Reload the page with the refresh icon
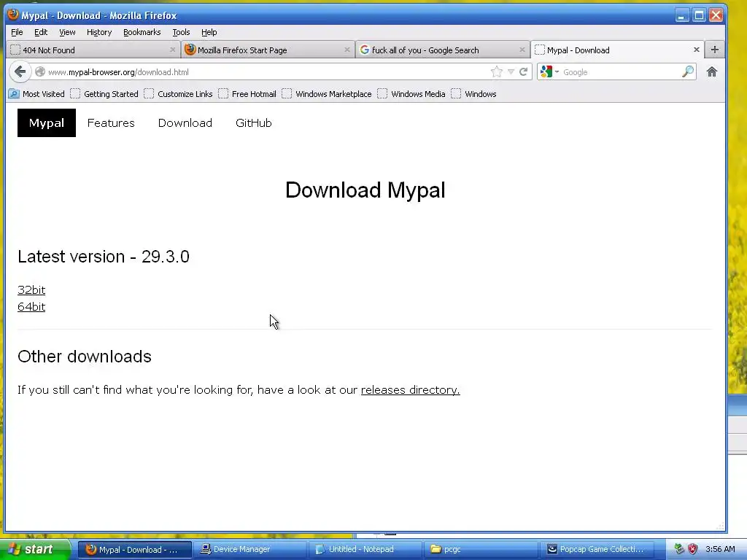 point(523,72)
